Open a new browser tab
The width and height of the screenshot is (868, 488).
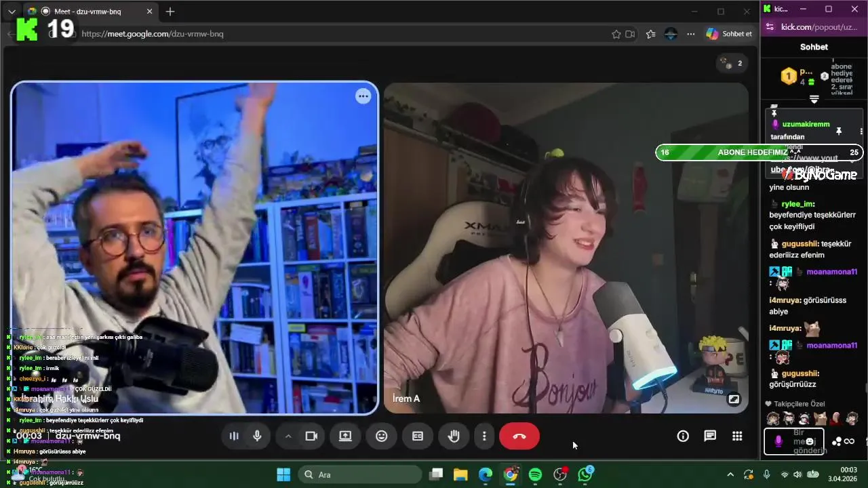[x=170, y=12]
